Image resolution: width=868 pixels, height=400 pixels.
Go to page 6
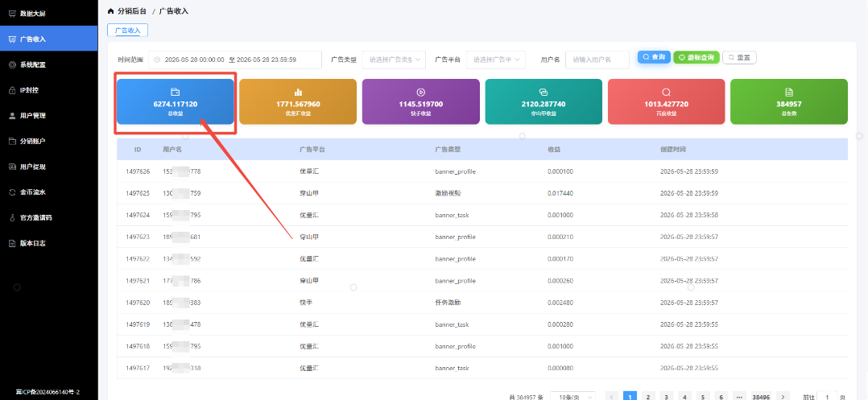click(721, 398)
